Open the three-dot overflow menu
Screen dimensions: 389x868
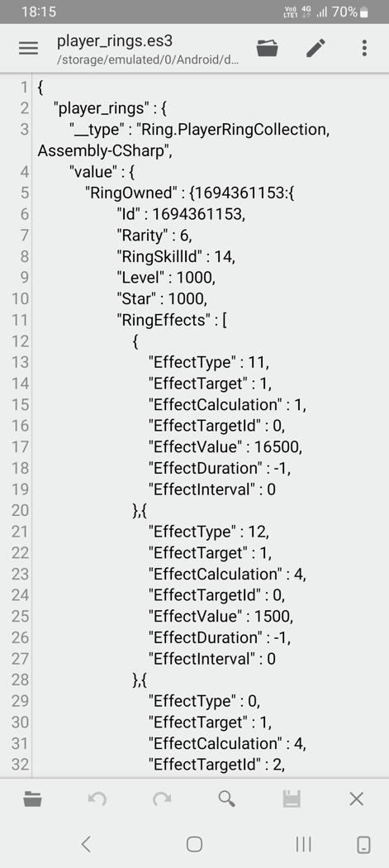[364, 48]
